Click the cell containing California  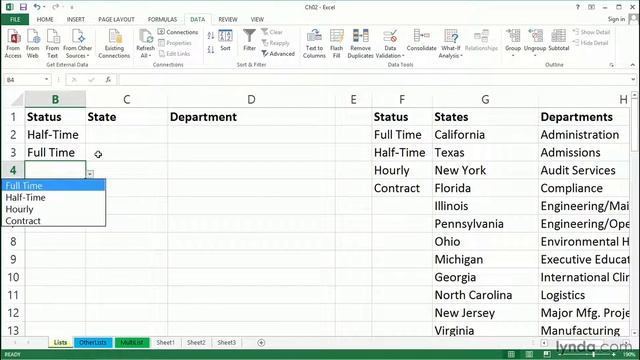(x=485, y=135)
